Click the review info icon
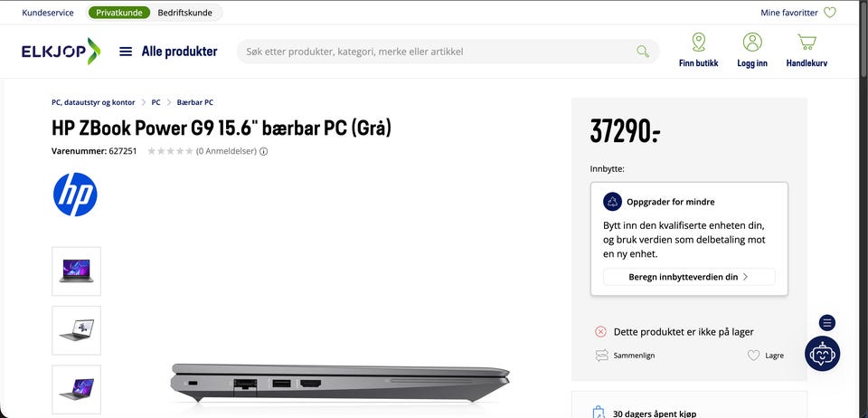Image resolution: width=868 pixels, height=418 pixels. tap(263, 151)
